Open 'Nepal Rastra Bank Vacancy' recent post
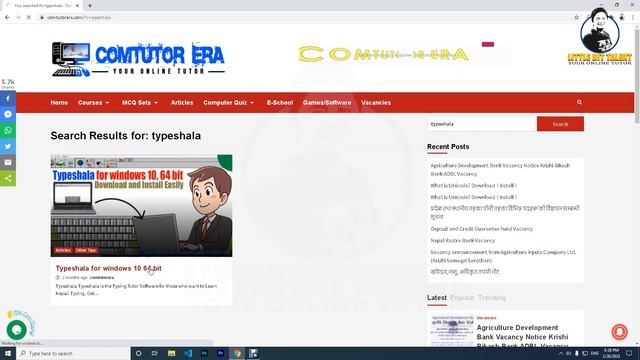640x360 pixels. (462, 240)
